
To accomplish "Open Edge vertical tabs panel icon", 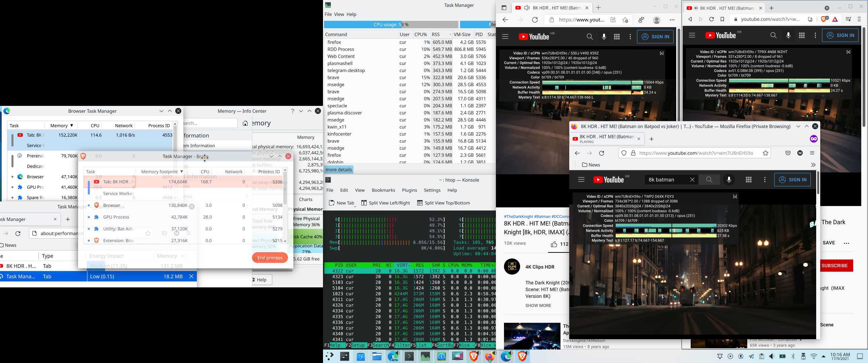I will point(504,8).
